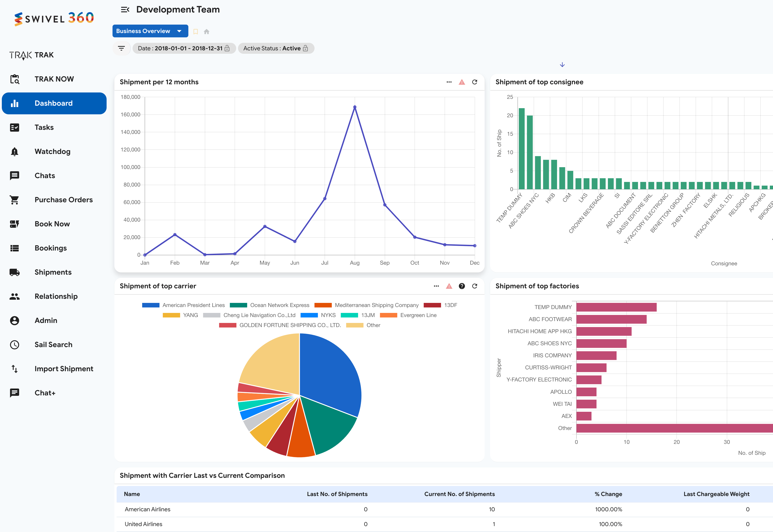This screenshot has height=532, width=773.
Task: Toggle Evergreen Line legend entry
Action: [x=408, y=315]
